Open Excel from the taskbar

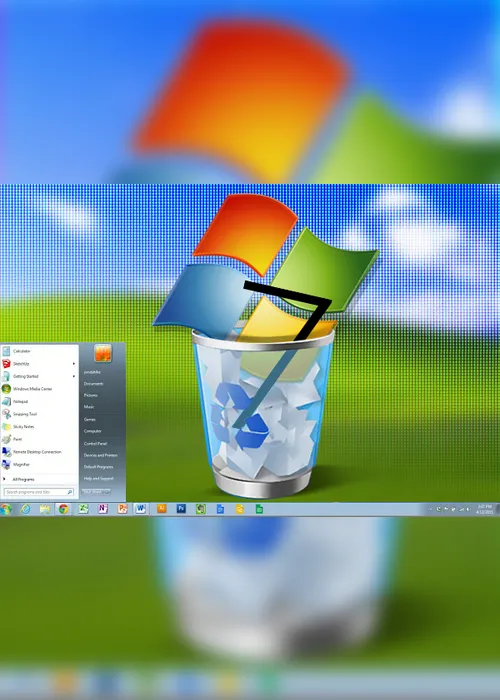83,508
